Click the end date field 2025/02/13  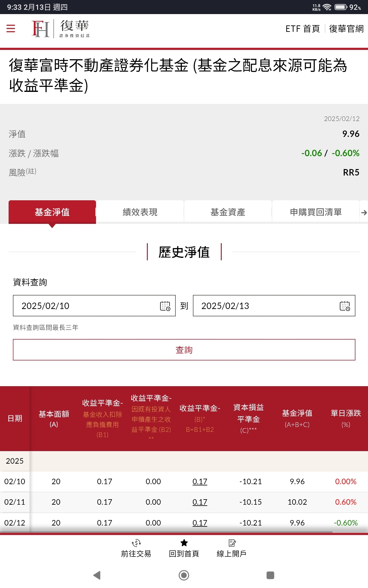tap(274, 306)
